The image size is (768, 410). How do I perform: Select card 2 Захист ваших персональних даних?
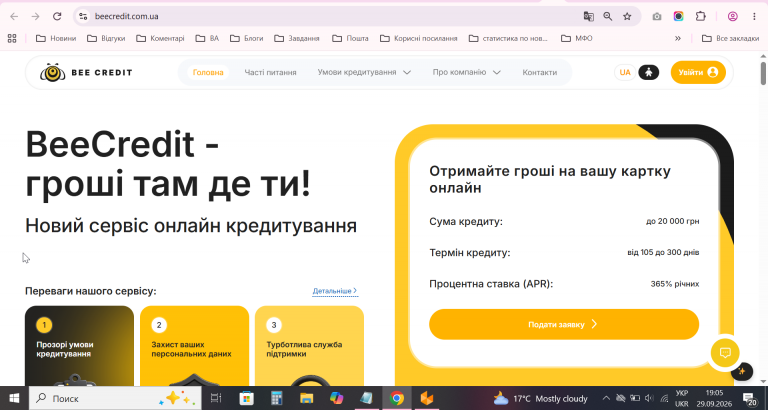click(x=194, y=346)
